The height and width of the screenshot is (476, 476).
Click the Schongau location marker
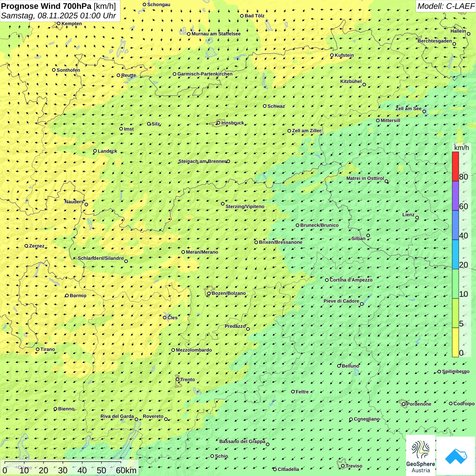tap(144, 4)
